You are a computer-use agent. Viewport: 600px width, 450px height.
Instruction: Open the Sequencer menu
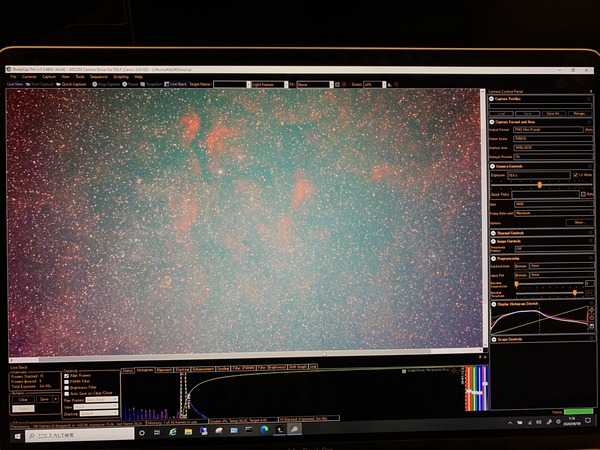pyautogui.click(x=99, y=77)
